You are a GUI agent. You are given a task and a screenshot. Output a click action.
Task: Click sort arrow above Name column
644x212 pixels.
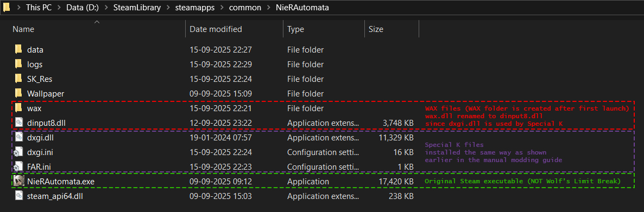click(97, 21)
